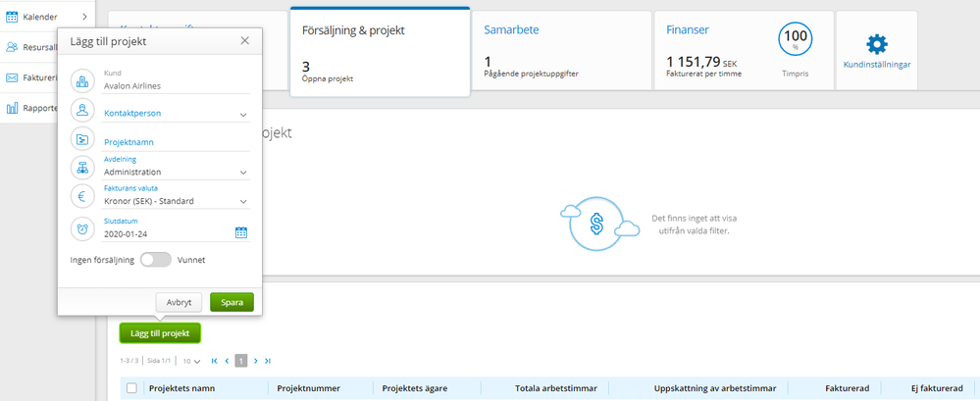
Task: Open the rows-per-page 10 dropdown
Action: [x=191, y=361]
